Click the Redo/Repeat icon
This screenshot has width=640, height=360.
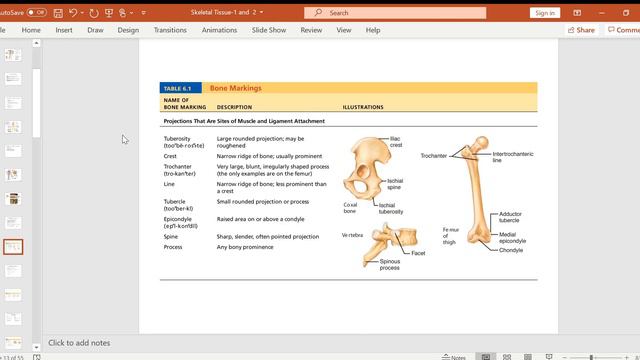[94, 13]
